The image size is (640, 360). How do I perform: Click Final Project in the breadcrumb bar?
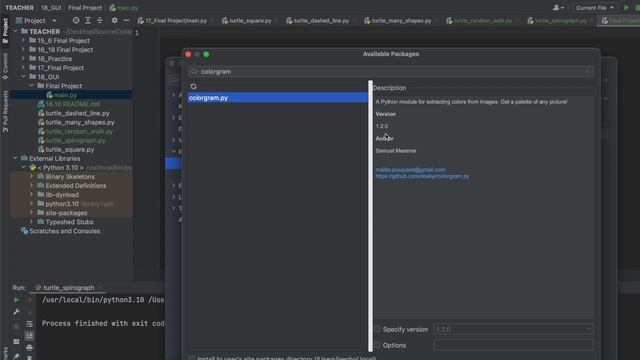(x=85, y=8)
